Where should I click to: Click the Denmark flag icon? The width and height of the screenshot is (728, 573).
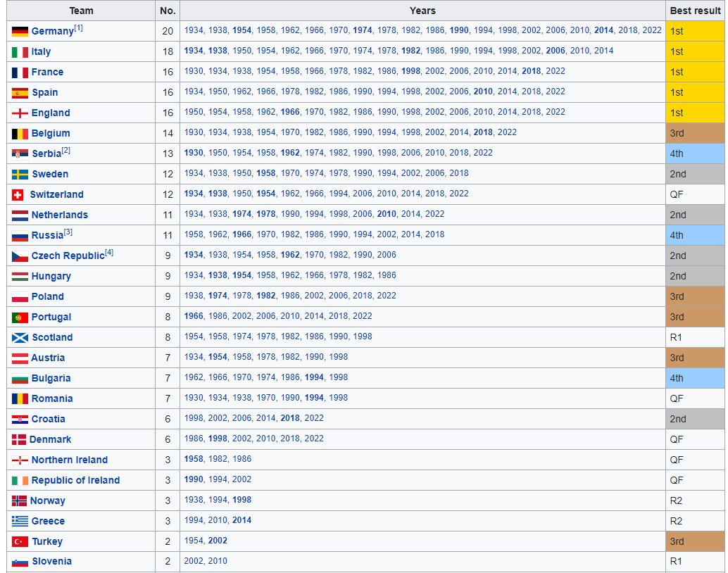19,440
